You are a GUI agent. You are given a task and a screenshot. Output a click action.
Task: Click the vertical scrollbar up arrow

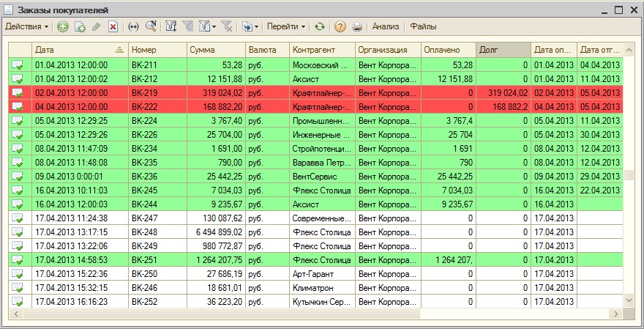629,51
